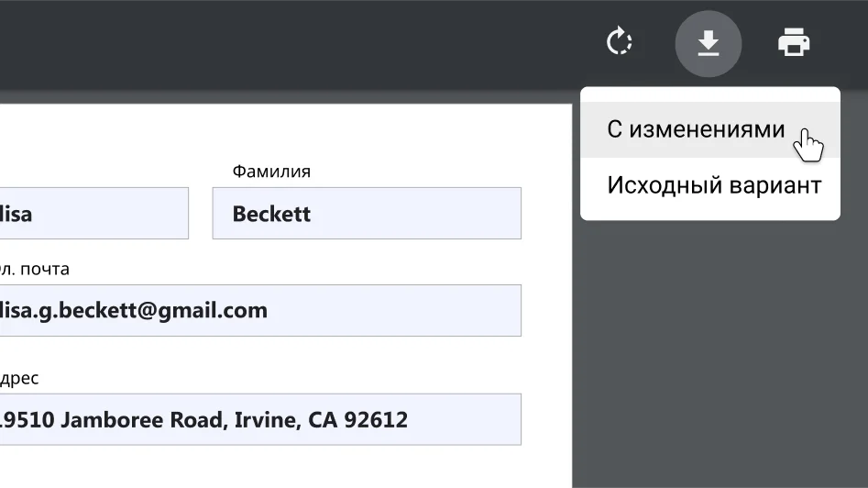Click the dark toolbar left of the rotate icon
This screenshot has height=488, width=868.
tap(367, 42)
